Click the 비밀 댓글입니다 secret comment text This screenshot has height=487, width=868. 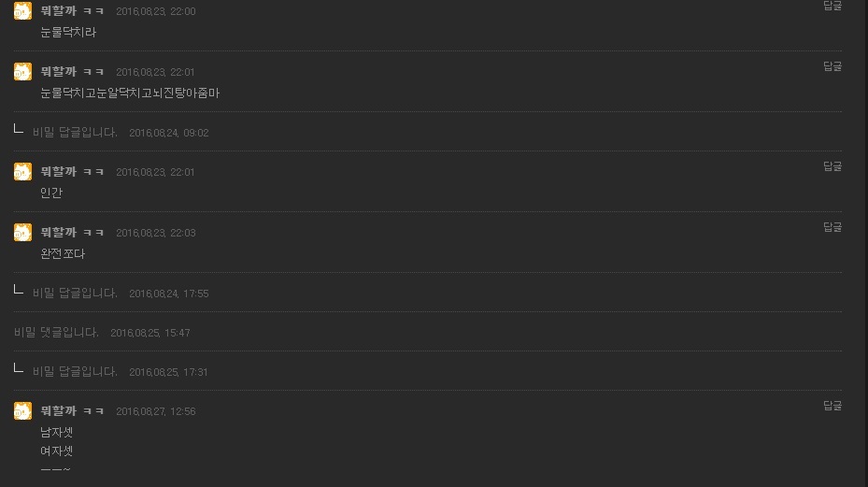pos(56,333)
